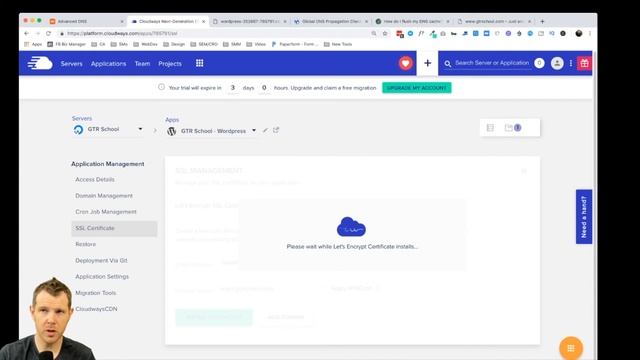Image resolution: width=640 pixels, height=360 pixels.
Task: Open the New Tools bookmarks folder
Action: (338, 44)
